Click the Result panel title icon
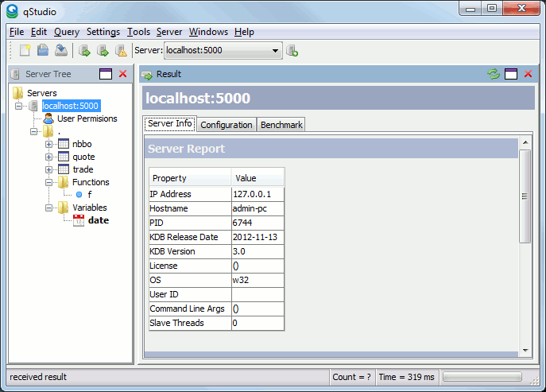 (146, 74)
